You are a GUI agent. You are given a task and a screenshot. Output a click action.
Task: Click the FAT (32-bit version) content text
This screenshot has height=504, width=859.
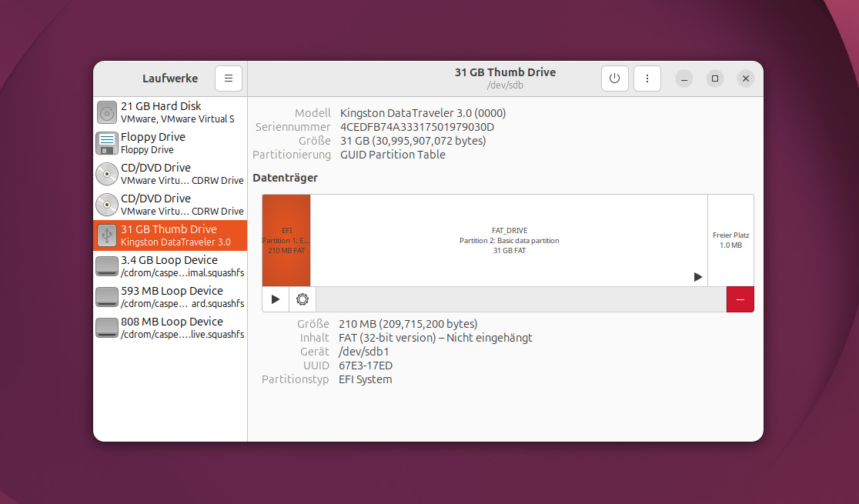(436, 338)
